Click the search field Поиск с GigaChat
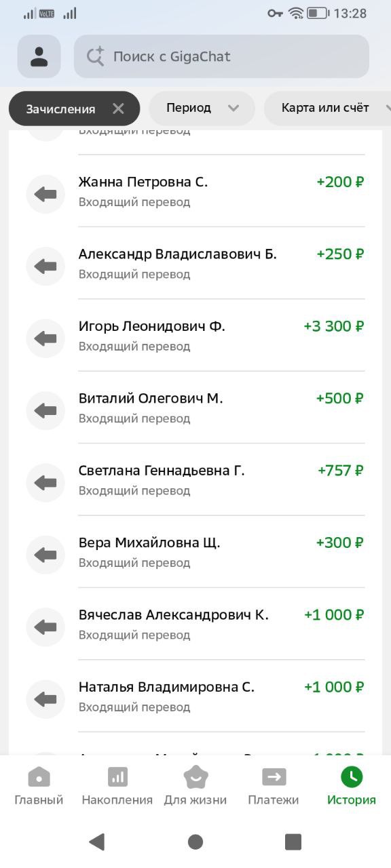This screenshot has width=391, height=868. (x=221, y=56)
